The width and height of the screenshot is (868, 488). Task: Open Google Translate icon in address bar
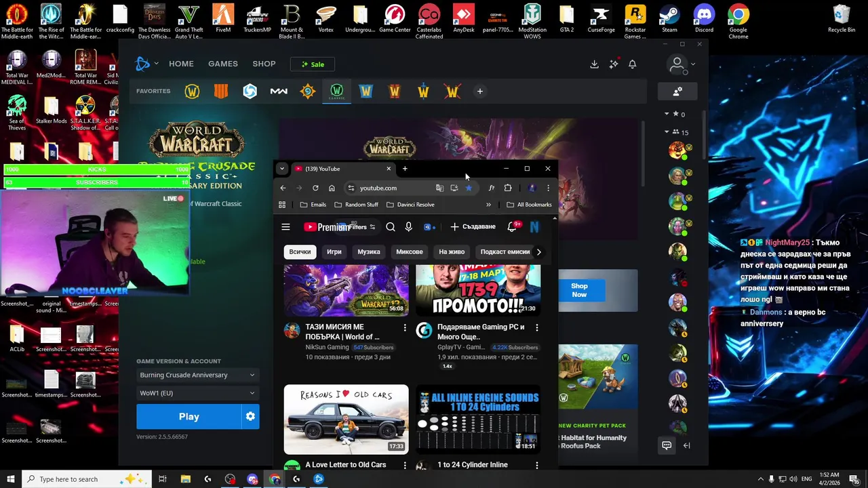pyautogui.click(x=439, y=188)
